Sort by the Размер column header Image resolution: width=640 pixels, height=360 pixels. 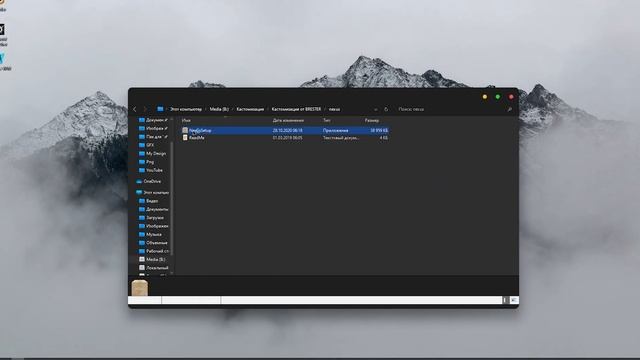pos(372,120)
